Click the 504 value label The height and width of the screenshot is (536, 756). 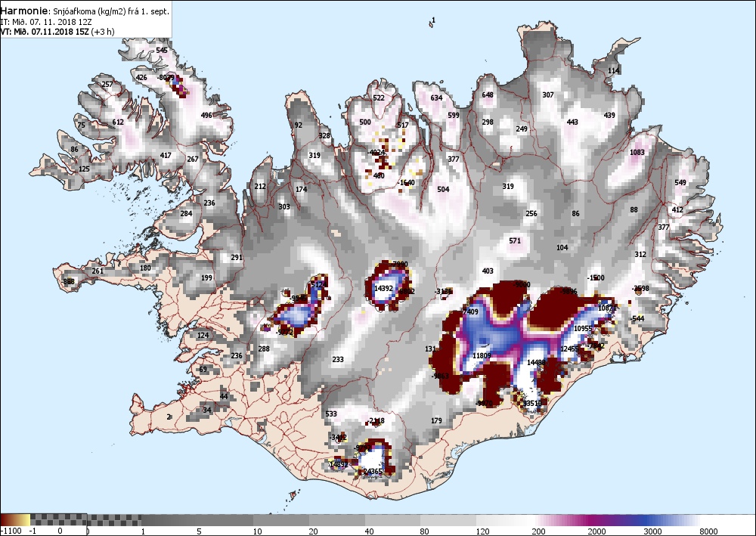click(443, 190)
